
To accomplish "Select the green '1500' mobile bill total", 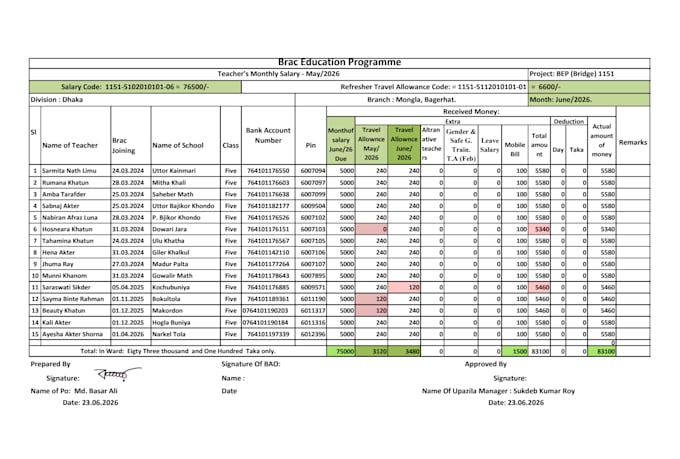I will click(x=515, y=351).
